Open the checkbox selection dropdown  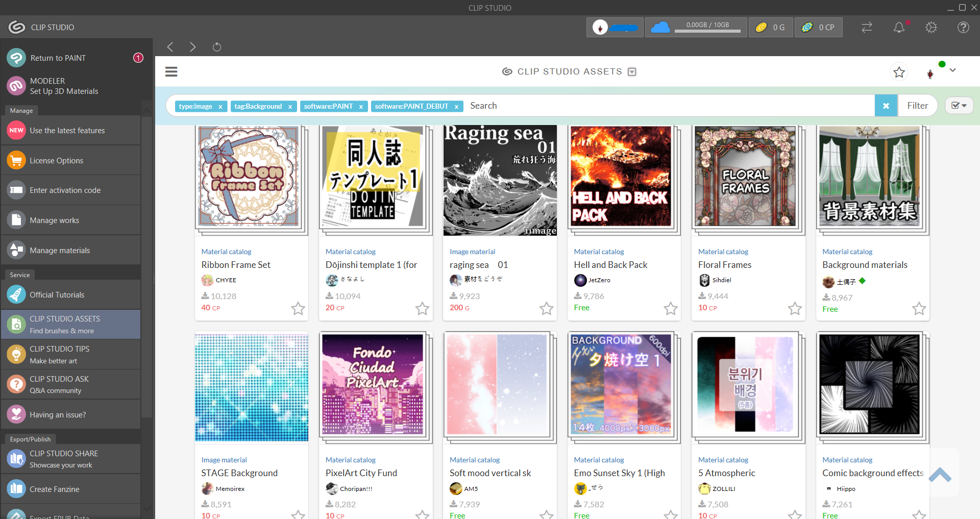point(959,106)
